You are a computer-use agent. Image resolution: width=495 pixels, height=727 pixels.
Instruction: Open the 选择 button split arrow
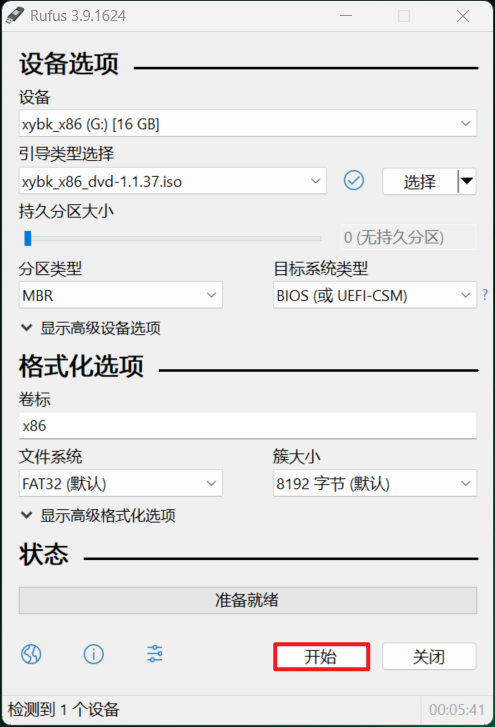467,181
